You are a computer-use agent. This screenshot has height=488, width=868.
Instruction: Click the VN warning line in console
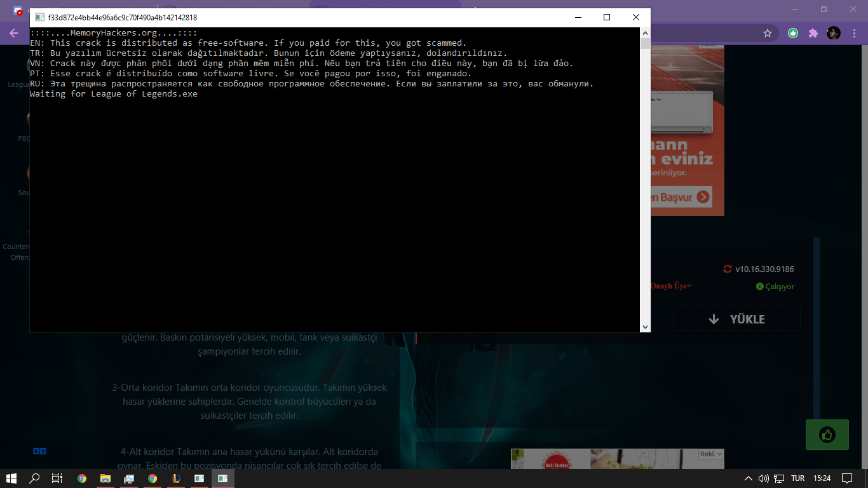point(302,64)
